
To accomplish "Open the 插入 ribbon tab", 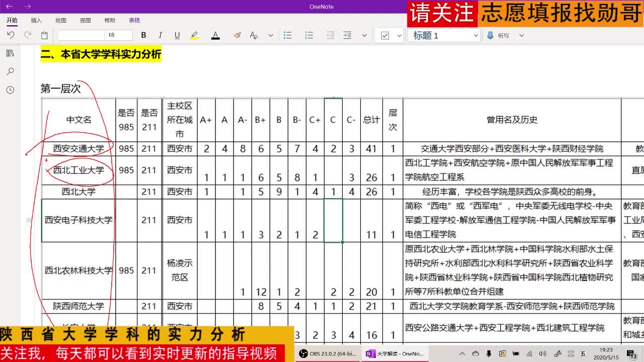I will pyautogui.click(x=36, y=20).
